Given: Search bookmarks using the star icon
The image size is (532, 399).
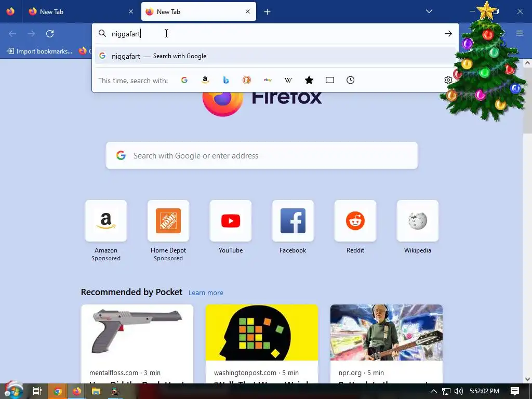Looking at the screenshot, I should [309, 80].
